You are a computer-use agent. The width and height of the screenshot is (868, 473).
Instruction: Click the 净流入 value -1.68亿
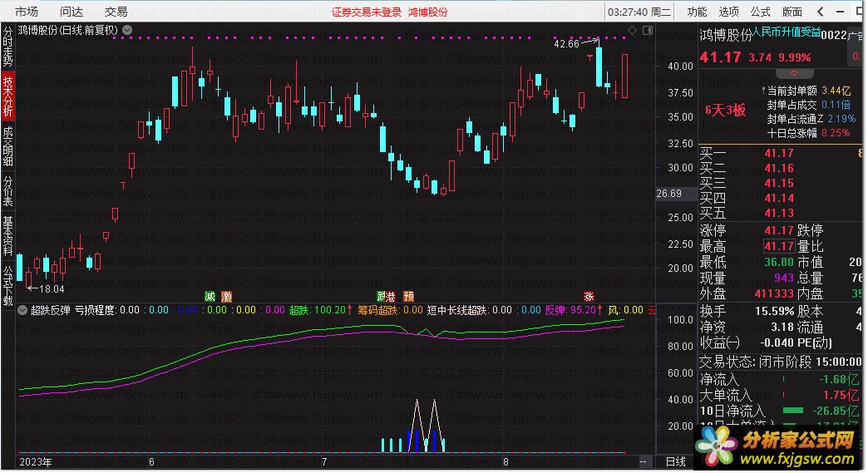click(x=839, y=380)
